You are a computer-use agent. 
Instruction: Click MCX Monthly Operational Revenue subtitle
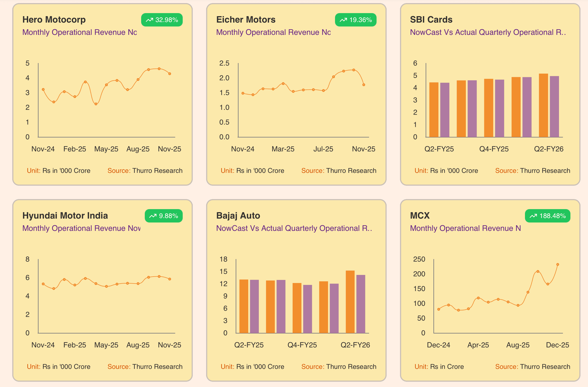click(x=465, y=228)
